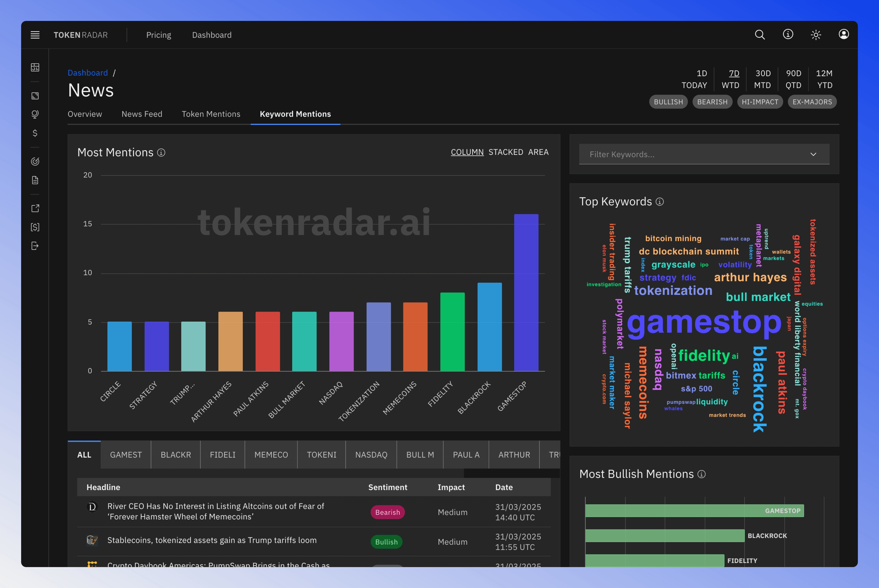Open the user account profile icon

click(x=844, y=35)
